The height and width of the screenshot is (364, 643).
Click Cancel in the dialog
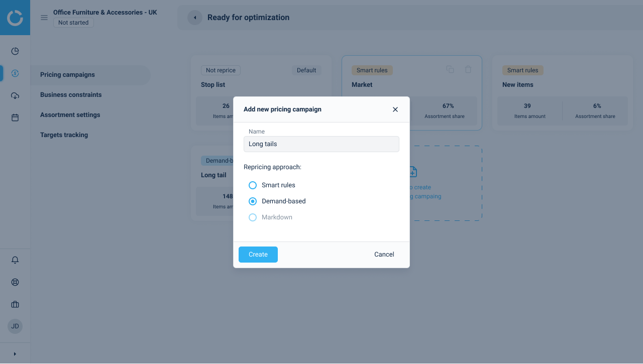[384, 255]
